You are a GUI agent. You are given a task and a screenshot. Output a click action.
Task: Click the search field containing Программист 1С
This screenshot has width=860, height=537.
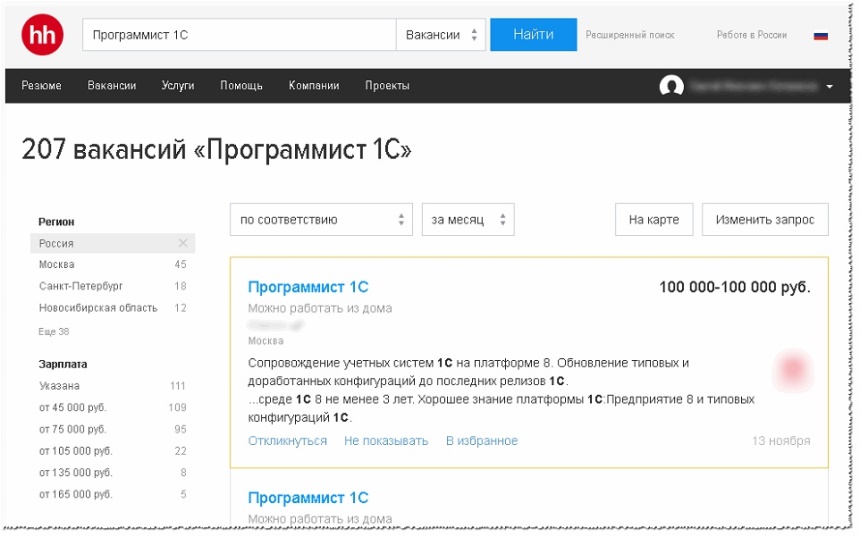(239, 35)
